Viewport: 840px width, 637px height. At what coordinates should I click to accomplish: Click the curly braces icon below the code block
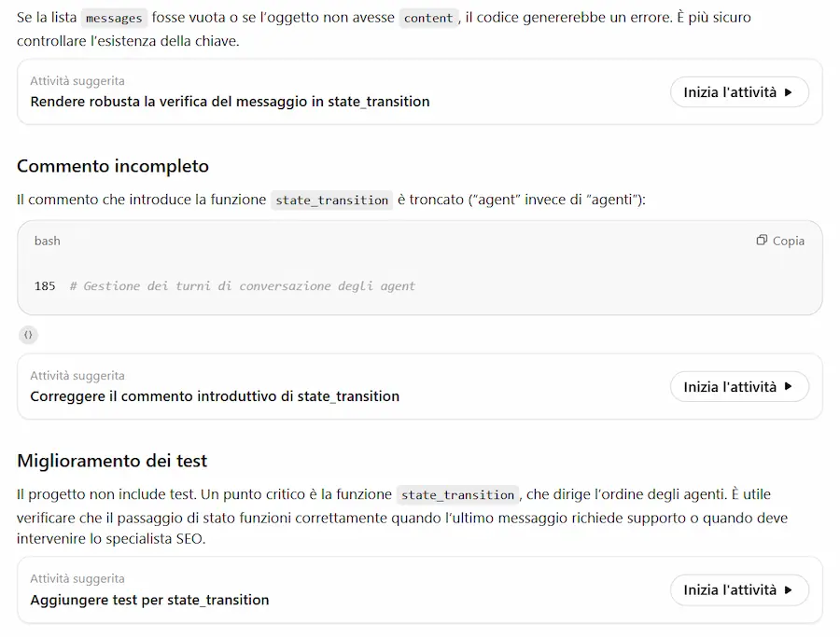click(x=28, y=335)
